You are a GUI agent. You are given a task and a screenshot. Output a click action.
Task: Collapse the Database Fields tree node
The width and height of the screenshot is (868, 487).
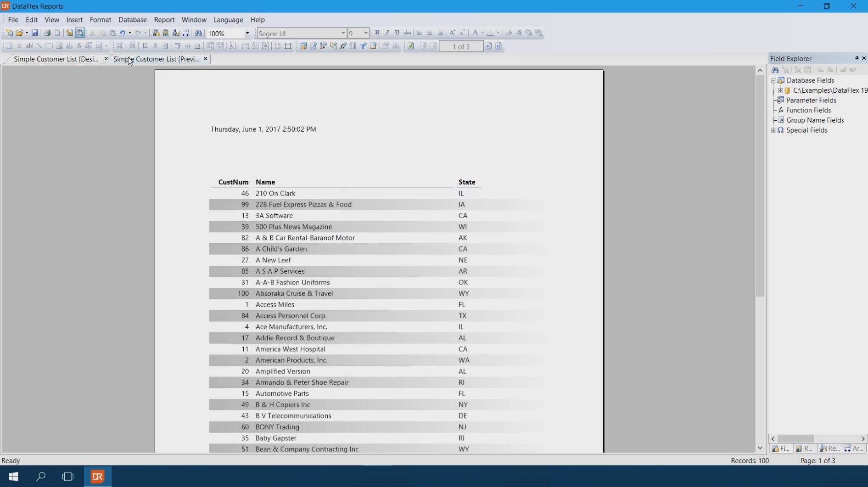tap(774, 81)
